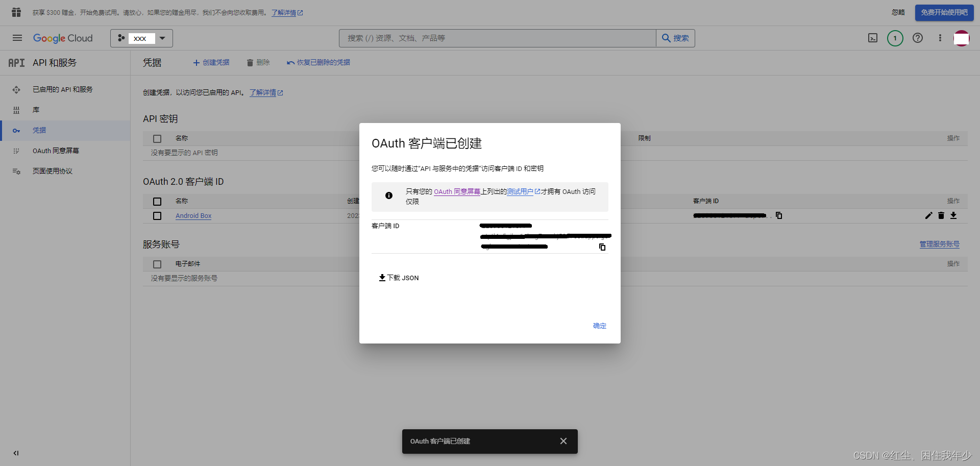Click the 免费开始使用吧 button
This screenshot has height=466, width=980.
click(944, 13)
